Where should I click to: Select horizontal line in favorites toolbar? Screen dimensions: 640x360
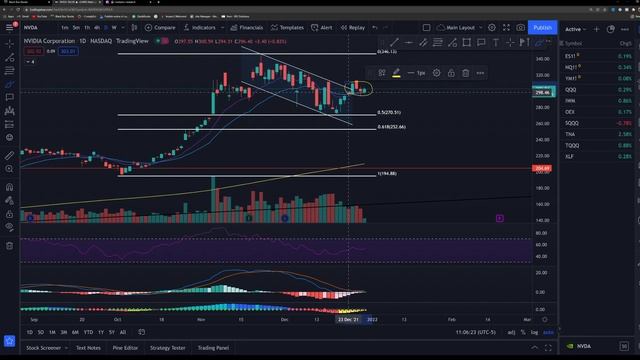click(408, 42)
